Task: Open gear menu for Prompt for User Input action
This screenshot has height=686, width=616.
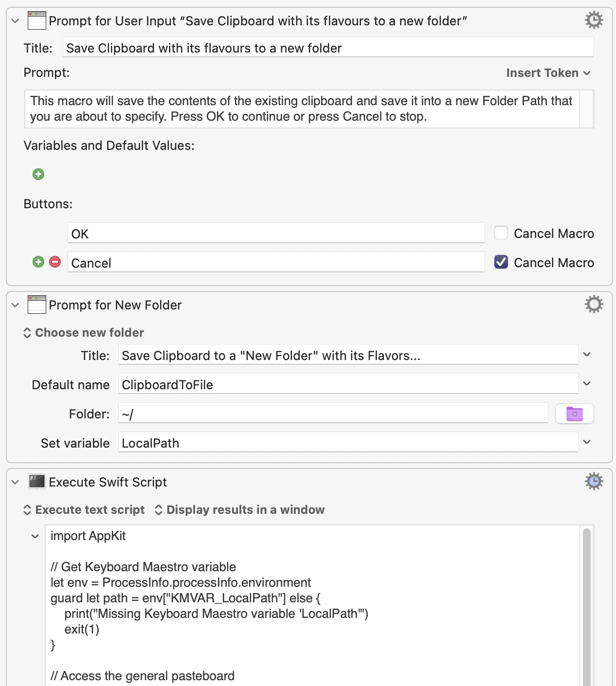Action: pos(594,20)
